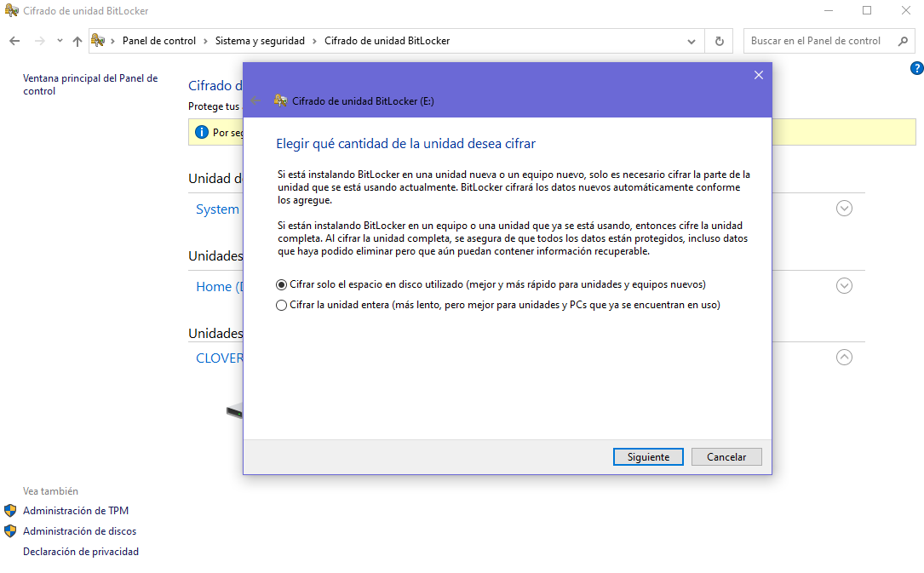Image resolution: width=924 pixels, height=573 pixels.
Task: Click "Cifrado de unidad BitLocker" breadcrumb
Action: 387,41
